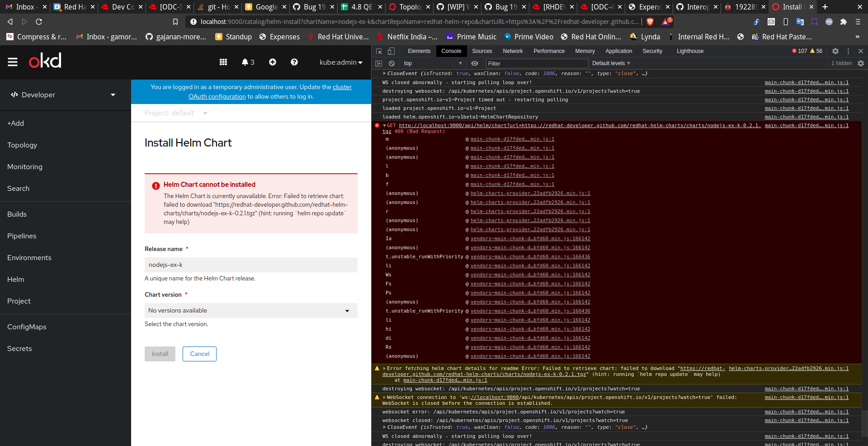Switch to the DevTools Elements tab

[x=419, y=51]
